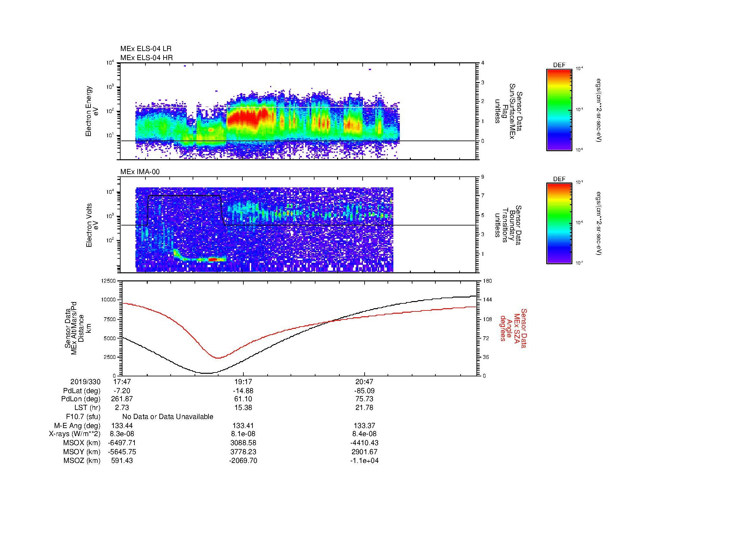Click the X-rays value 8.3e-08
Image resolution: width=756 pixels, height=534 pixels.
tap(122, 434)
